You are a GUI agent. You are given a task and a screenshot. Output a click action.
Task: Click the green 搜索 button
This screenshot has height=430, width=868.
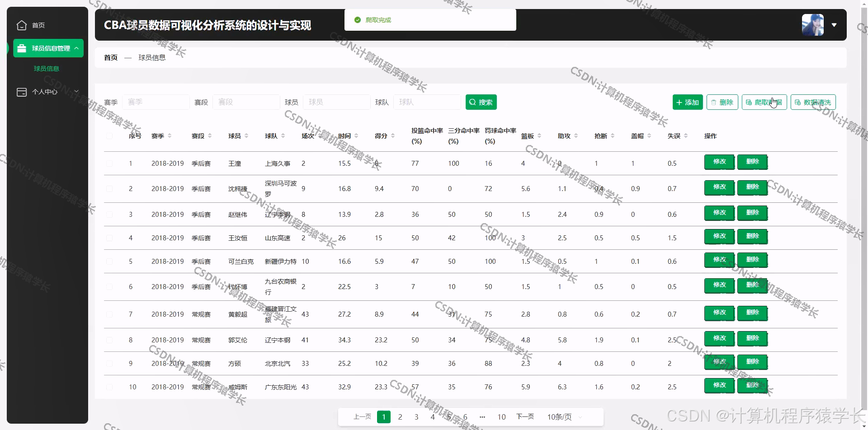click(481, 102)
